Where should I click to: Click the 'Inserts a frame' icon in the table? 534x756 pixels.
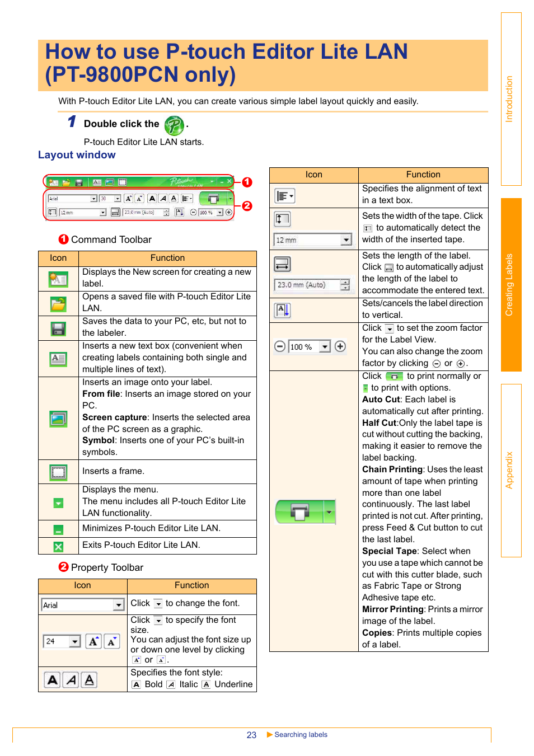[58, 473]
